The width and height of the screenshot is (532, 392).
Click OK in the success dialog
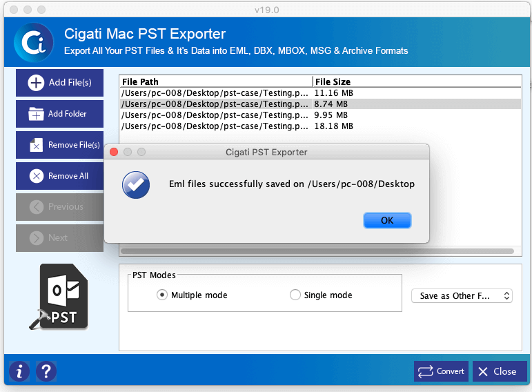[x=387, y=221]
